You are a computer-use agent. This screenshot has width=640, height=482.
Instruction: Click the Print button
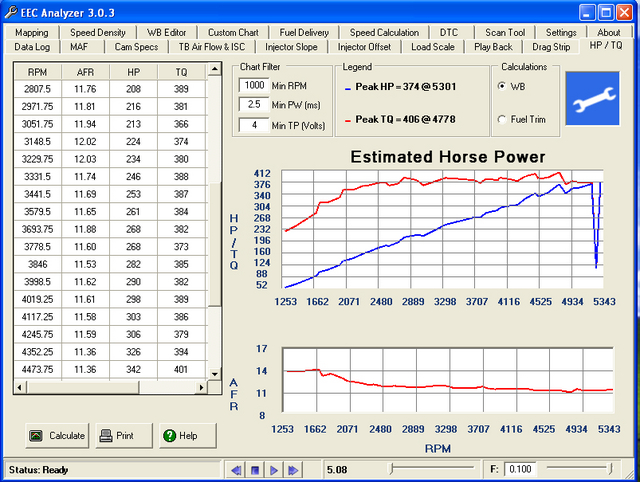tap(124, 436)
